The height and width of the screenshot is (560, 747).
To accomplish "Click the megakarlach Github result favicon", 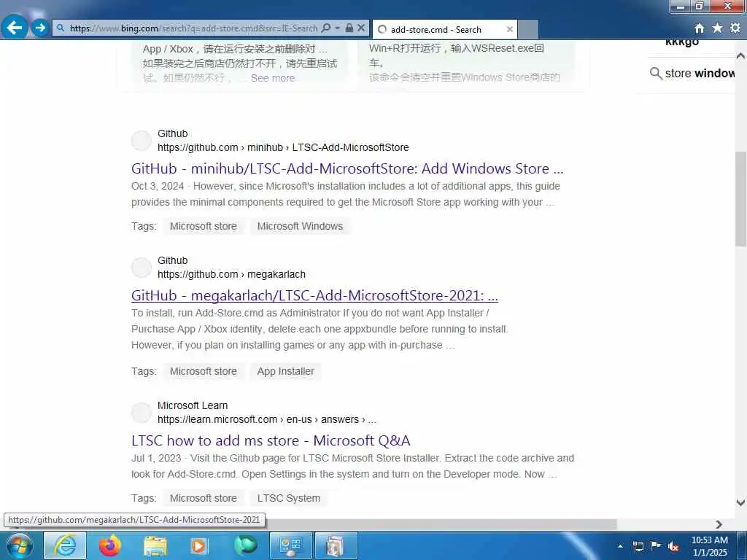I will point(142,268).
